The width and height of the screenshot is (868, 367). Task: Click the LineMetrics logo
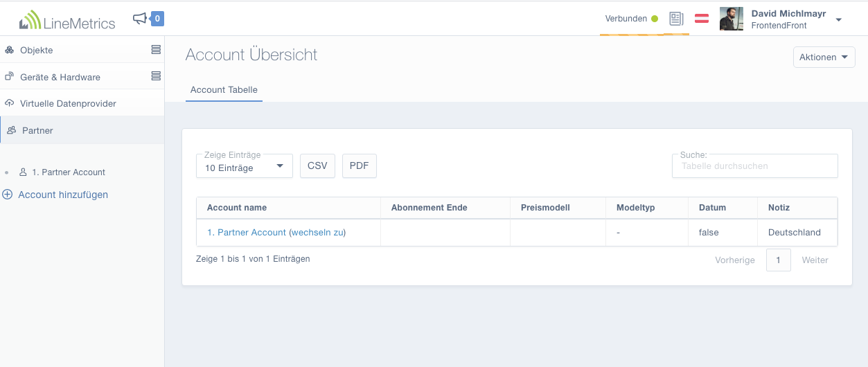click(67, 21)
